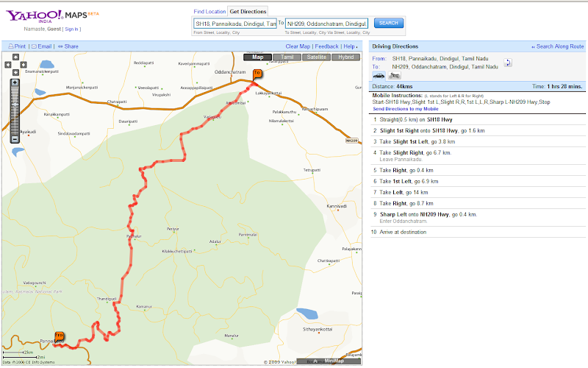The height and width of the screenshot is (368, 588).
Task: Click the To destination input field
Action: (326, 24)
